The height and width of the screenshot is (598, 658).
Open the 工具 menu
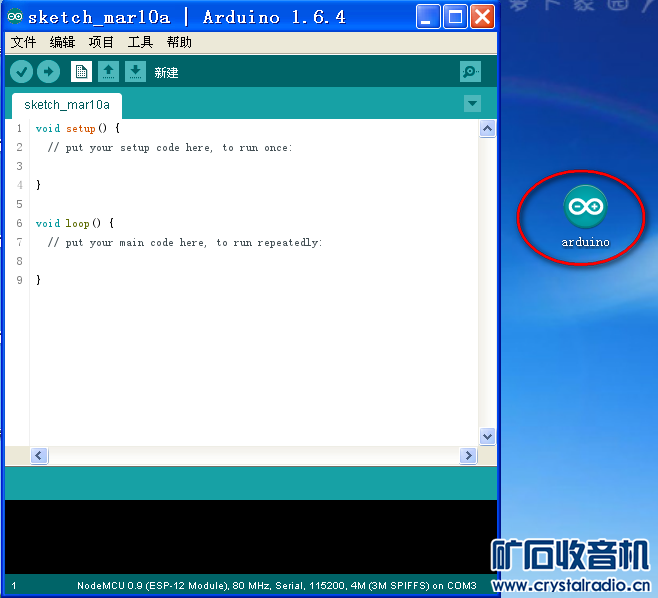tap(140, 42)
